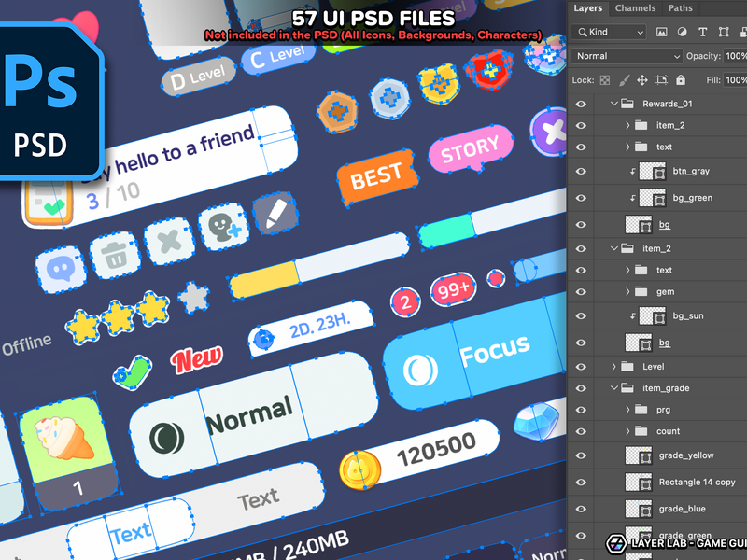Screen dimensions: 747x560
Task: Click prevent artboard auto-nesting lock icon
Action: pyautogui.click(x=662, y=80)
